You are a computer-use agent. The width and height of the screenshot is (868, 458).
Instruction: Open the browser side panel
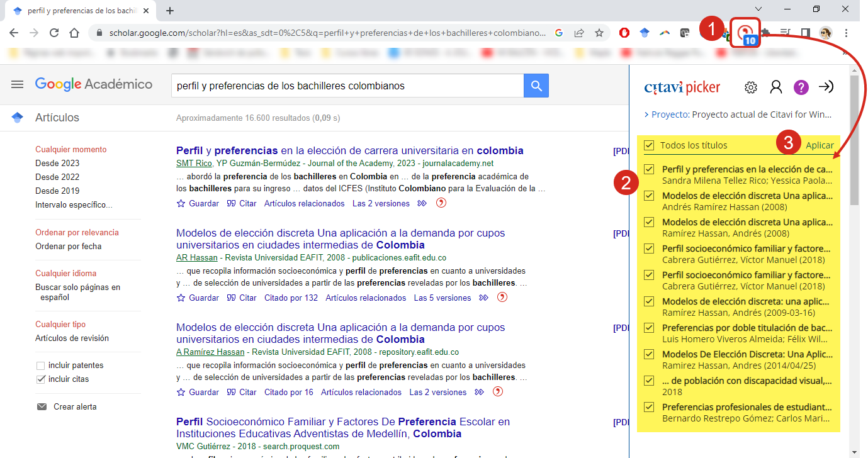click(x=805, y=33)
